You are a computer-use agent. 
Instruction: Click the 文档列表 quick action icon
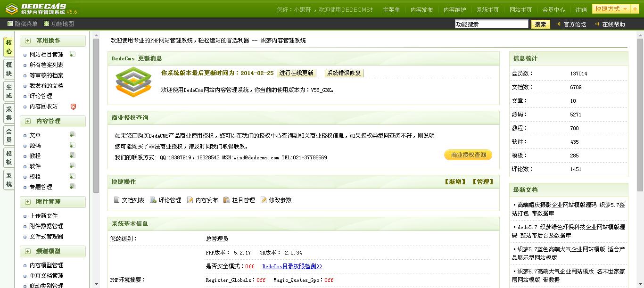point(116,200)
